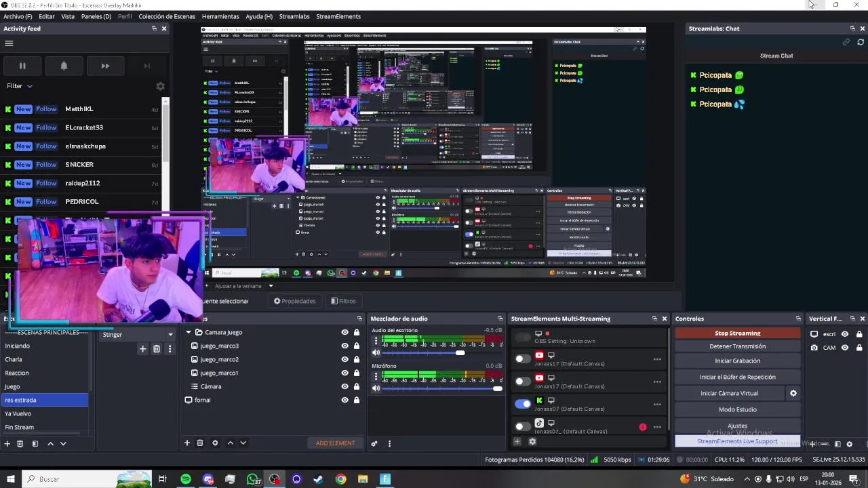Toggle visibility of juego_marco3 source
868x488 pixels.
tap(344, 346)
